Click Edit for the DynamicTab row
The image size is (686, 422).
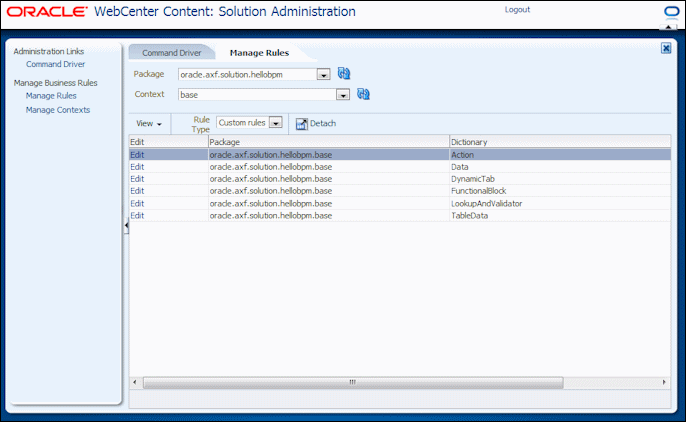pos(137,179)
